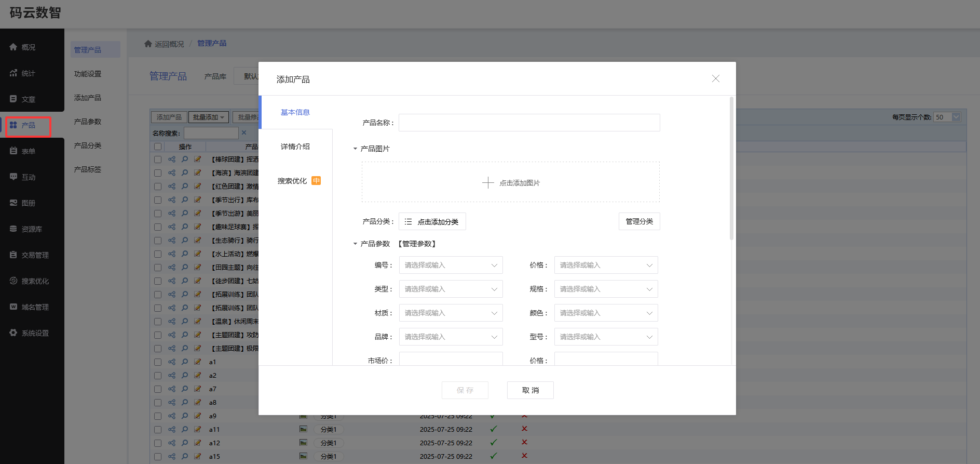Check the select-all checkbox in table header

pos(158,147)
